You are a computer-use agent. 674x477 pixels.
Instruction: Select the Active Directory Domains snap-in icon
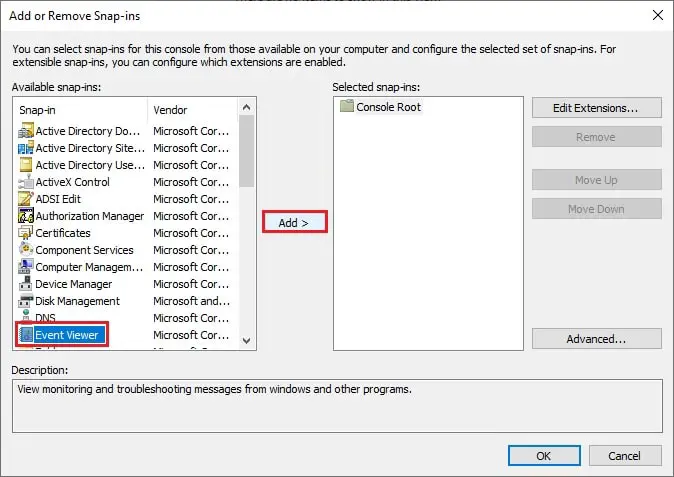(x=27, y=131)
